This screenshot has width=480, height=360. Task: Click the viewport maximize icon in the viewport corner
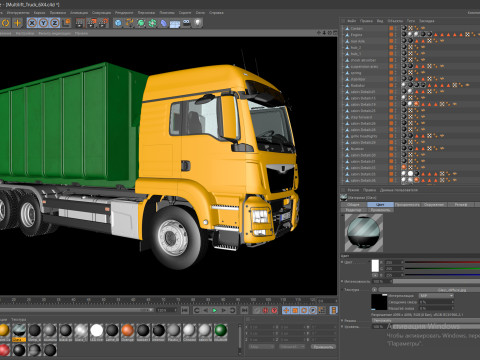(335, 33)
